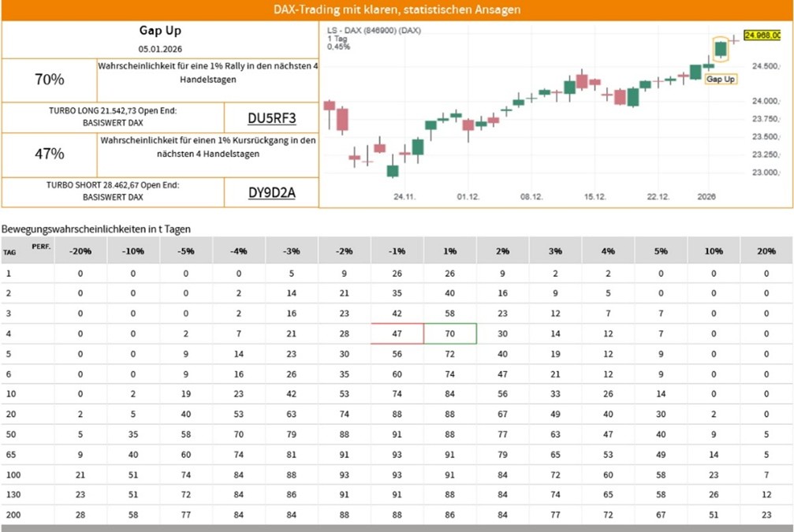Click the 20% column header
This screenshot has height=532, width=794.
click(x=766, y=251)
